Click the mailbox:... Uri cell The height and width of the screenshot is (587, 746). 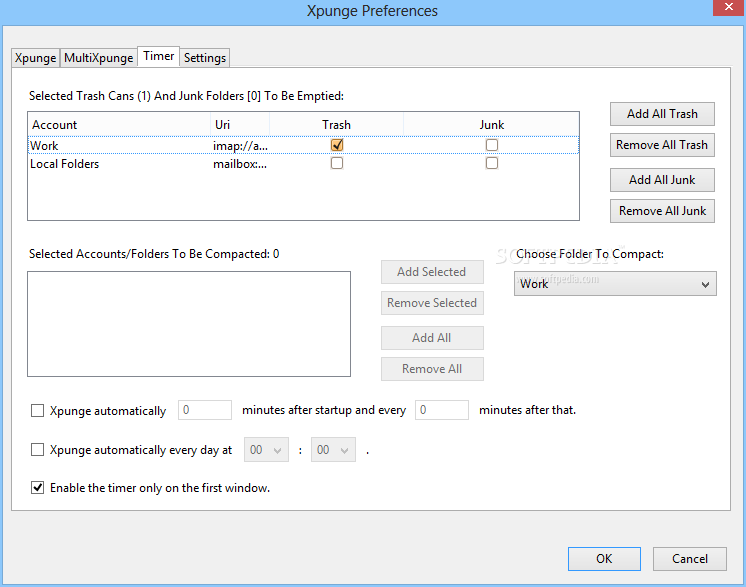240,164
